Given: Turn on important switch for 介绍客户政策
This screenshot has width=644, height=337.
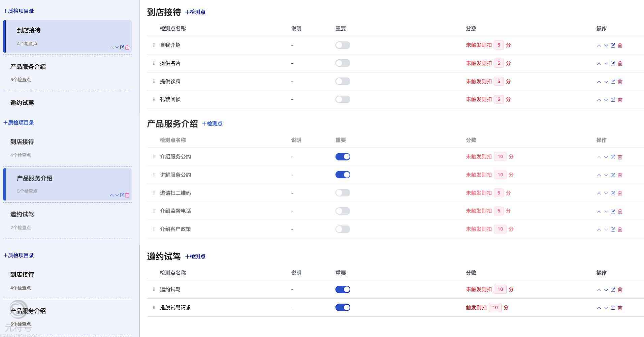Looking at the screenshot, I should click(x=343, y=229).
